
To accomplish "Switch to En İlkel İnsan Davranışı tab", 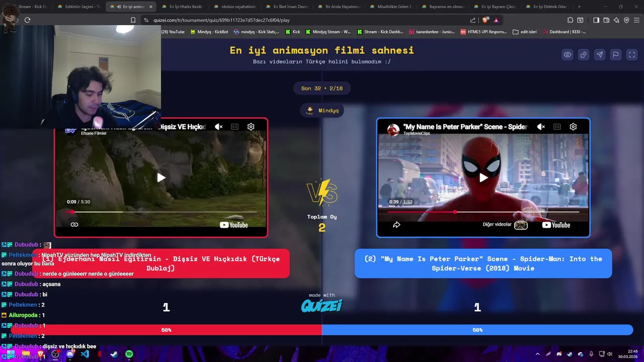I will click(287, 7).
